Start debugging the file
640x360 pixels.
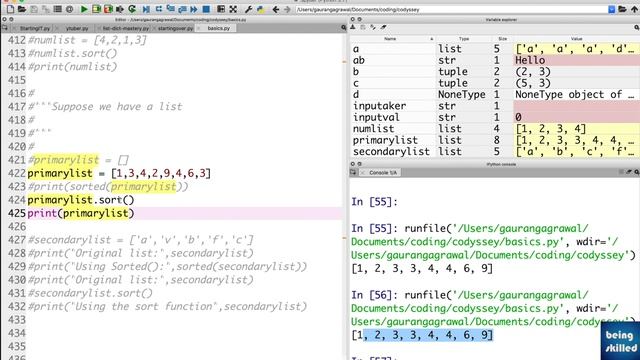[147, 9]
